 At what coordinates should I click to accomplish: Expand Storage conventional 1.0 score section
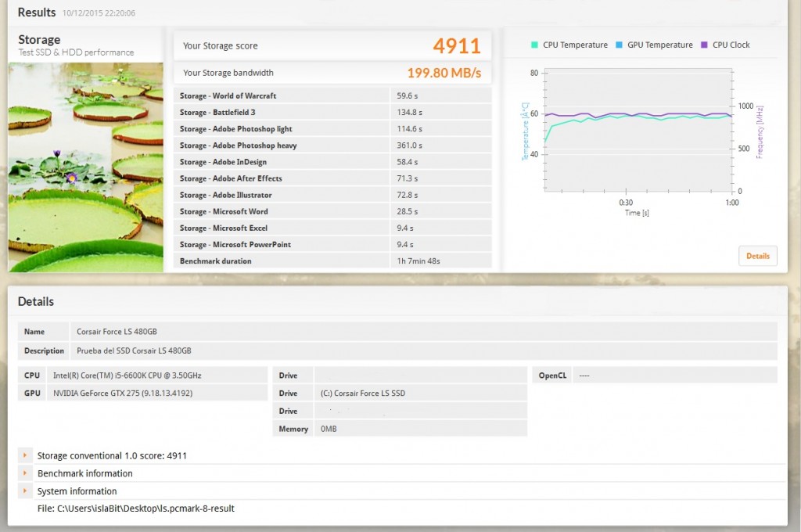(x=26, y=455)
